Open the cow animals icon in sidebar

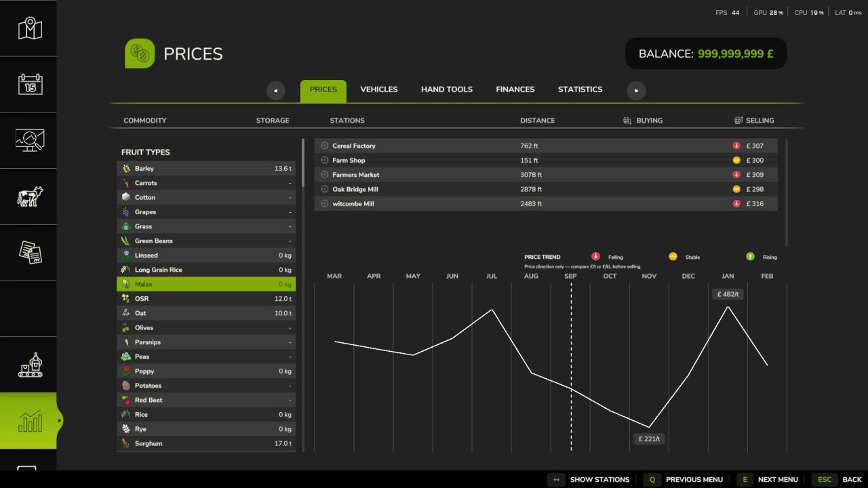point(30,197)
